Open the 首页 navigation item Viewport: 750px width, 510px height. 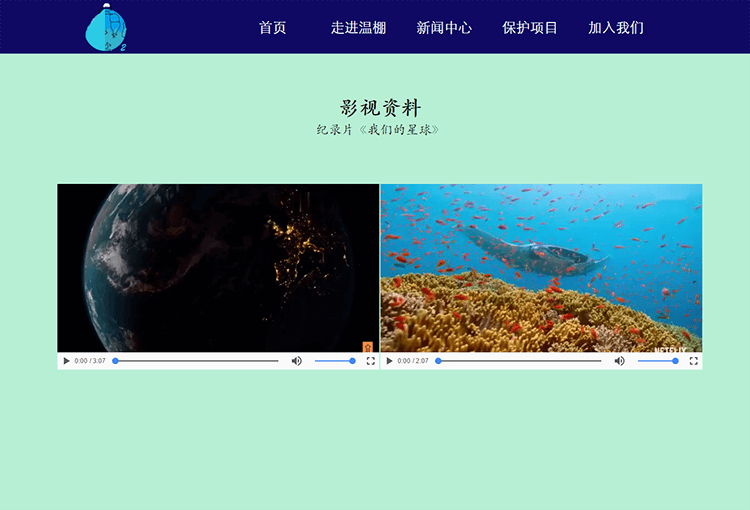click(272, 28)
